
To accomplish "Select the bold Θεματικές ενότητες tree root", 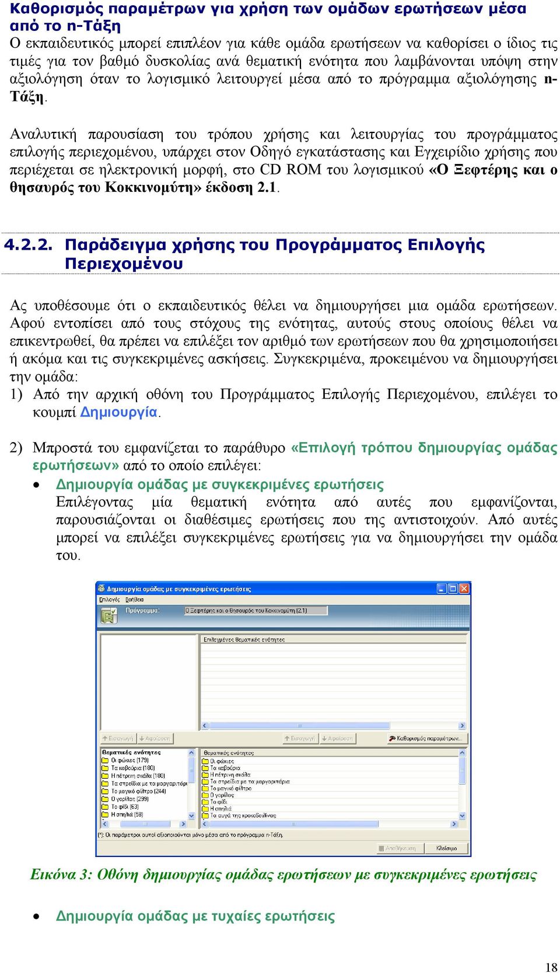I will click(x=131, y=752).
